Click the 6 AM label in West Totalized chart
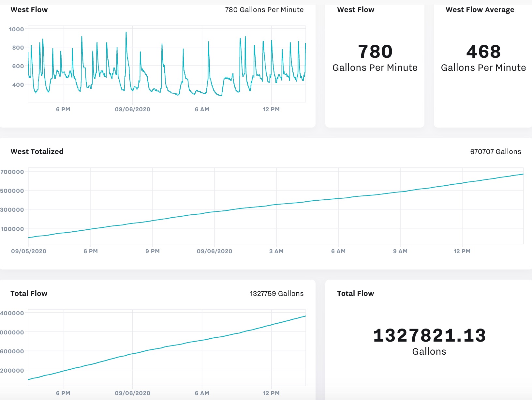532x400 pixels. click(x=338, y=251)
